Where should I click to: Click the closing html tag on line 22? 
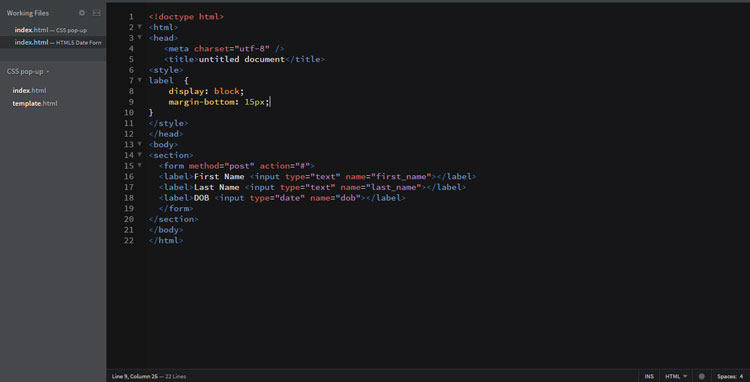(166, 240)
